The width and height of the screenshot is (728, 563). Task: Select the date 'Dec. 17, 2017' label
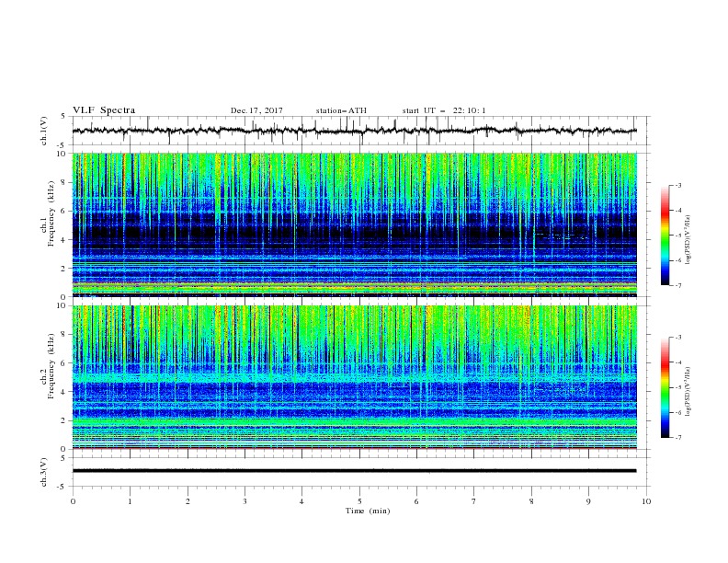256,110
